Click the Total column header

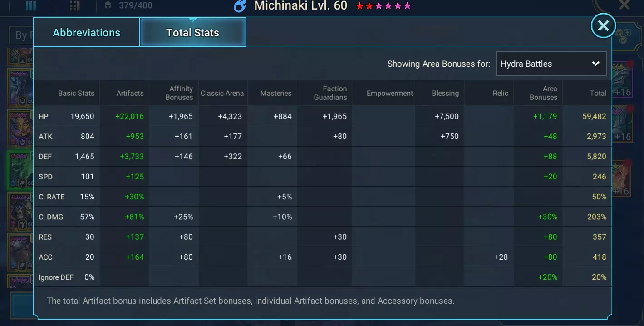[x=598, y=93]
